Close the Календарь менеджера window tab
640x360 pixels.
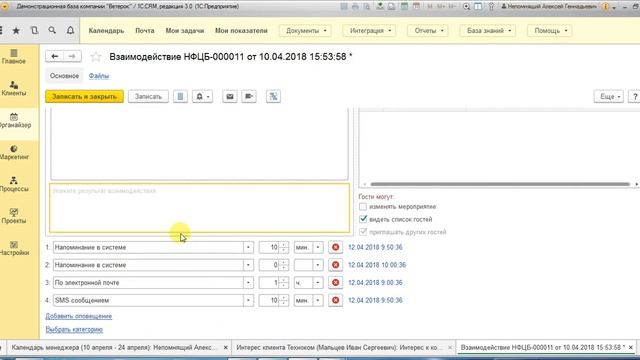tap(225, 347)
